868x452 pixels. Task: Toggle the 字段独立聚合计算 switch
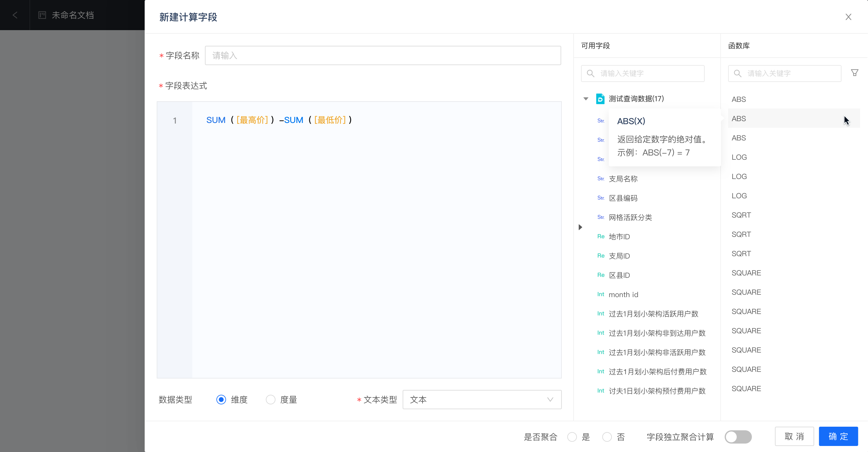pyautogui.click(x=738, y=437)
